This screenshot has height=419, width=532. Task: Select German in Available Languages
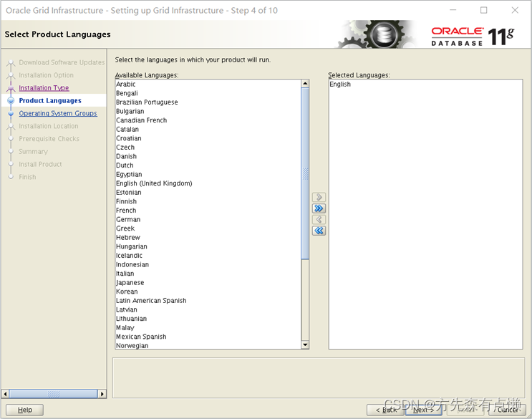[x=208, y=219]
